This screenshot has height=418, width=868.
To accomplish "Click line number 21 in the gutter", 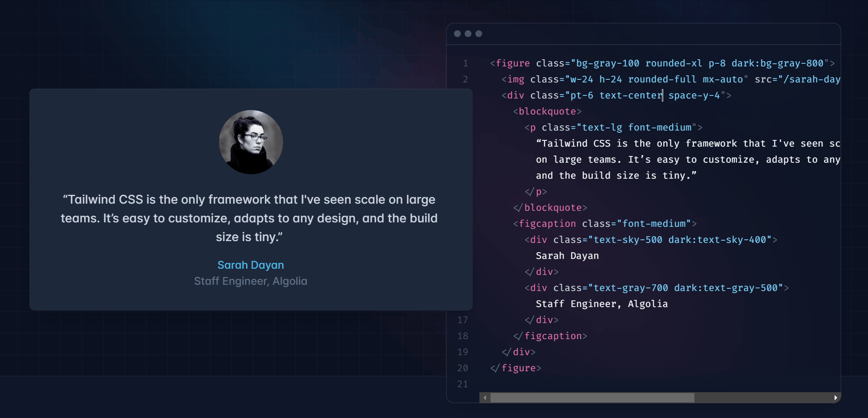I will coord(462,384).
